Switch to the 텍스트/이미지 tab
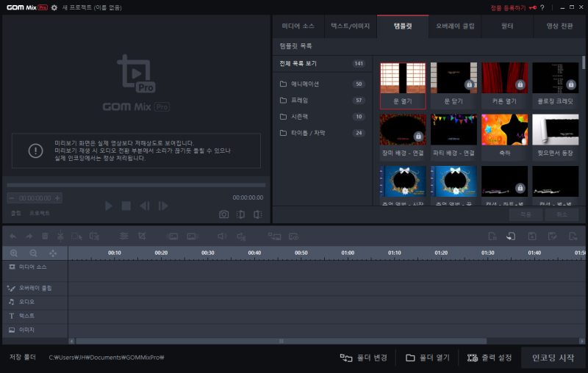 (x=351, y=26)
